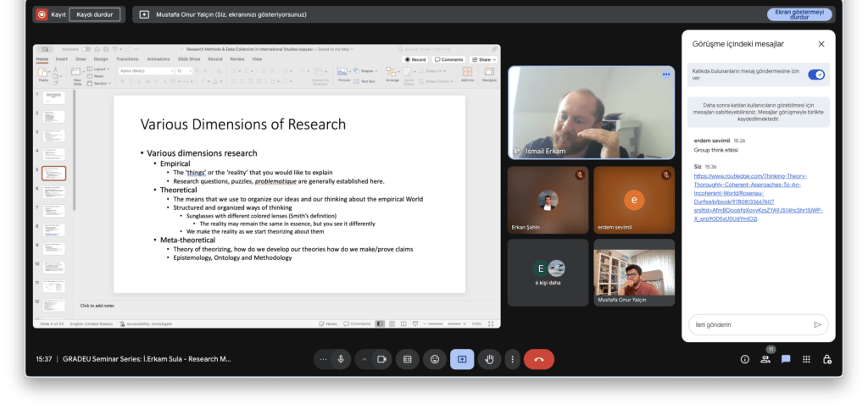Image resolution: width=868 pixels, height=409 pixels.
Task: Turn on closed captions
Action: tap(407, 359)
